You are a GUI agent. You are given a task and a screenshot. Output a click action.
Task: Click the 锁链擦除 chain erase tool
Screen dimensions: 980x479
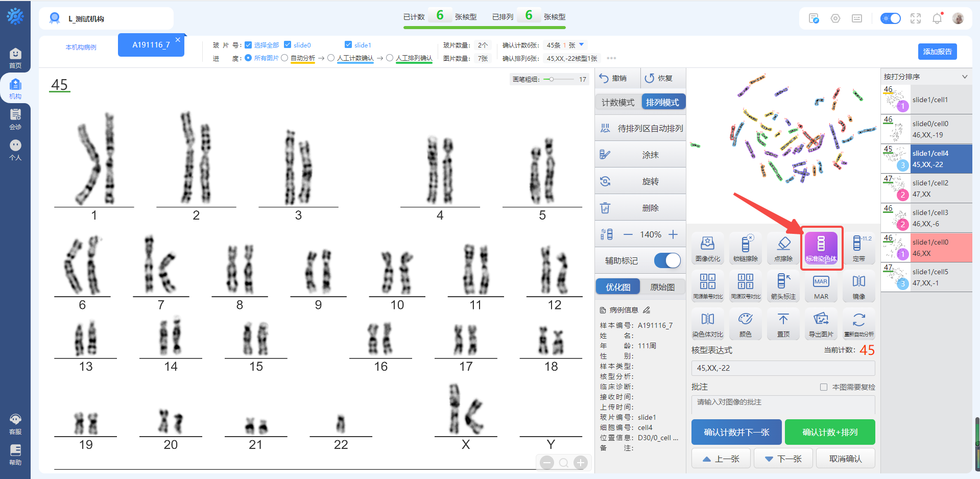pos(745,248)
